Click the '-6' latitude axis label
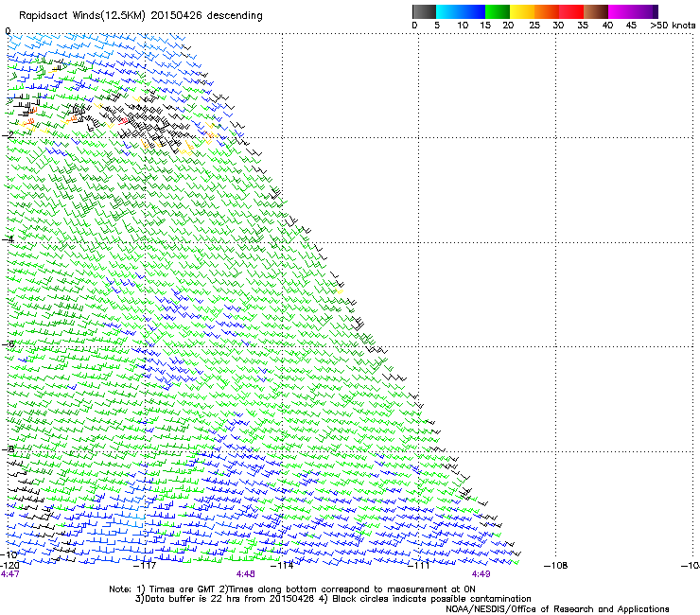Screen dimensions: 700x615 [x=8, y=343]
